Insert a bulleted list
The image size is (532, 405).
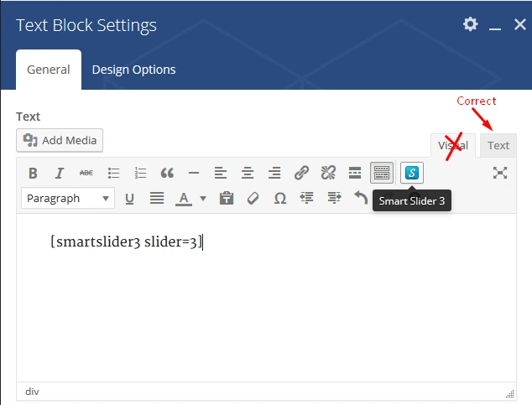[x=113, y=174]
